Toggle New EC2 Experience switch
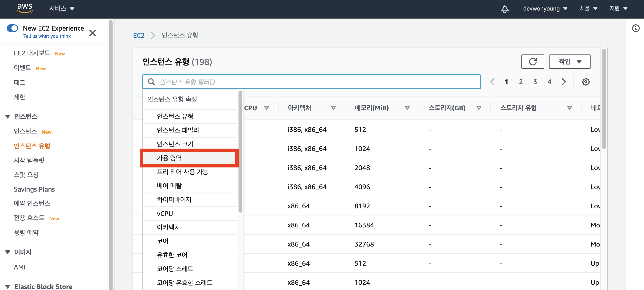 pos(12,28)
